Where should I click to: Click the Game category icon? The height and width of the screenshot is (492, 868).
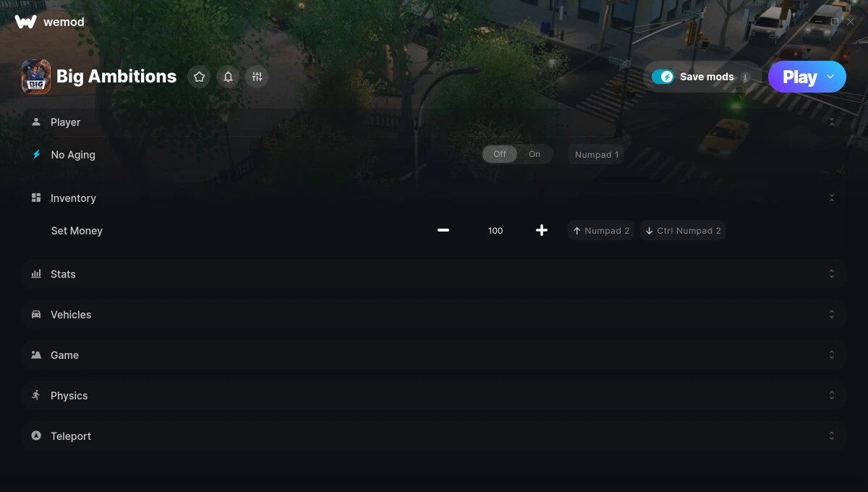(36, 355)
